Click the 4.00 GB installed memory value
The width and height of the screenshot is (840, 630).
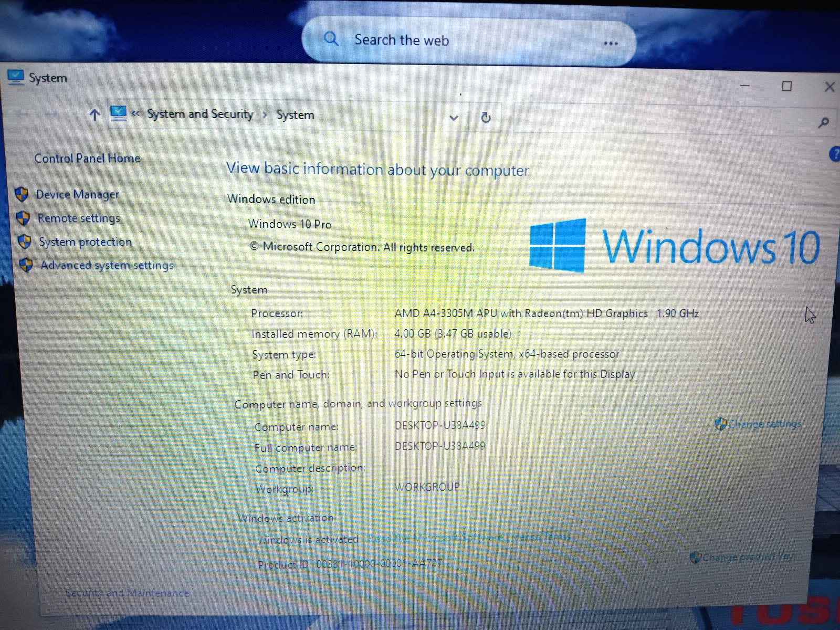tap(453, 333)
